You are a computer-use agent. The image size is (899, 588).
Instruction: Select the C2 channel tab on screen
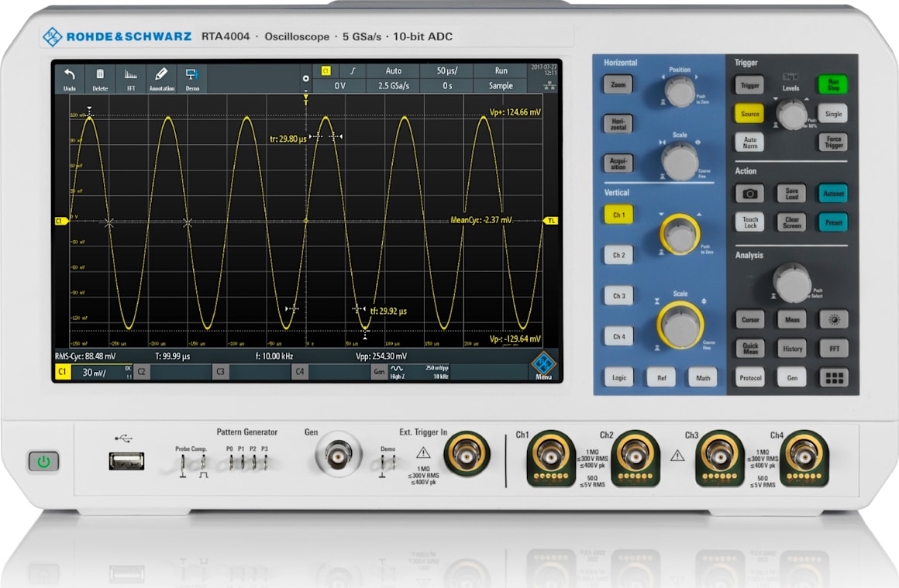pos(142,372)
